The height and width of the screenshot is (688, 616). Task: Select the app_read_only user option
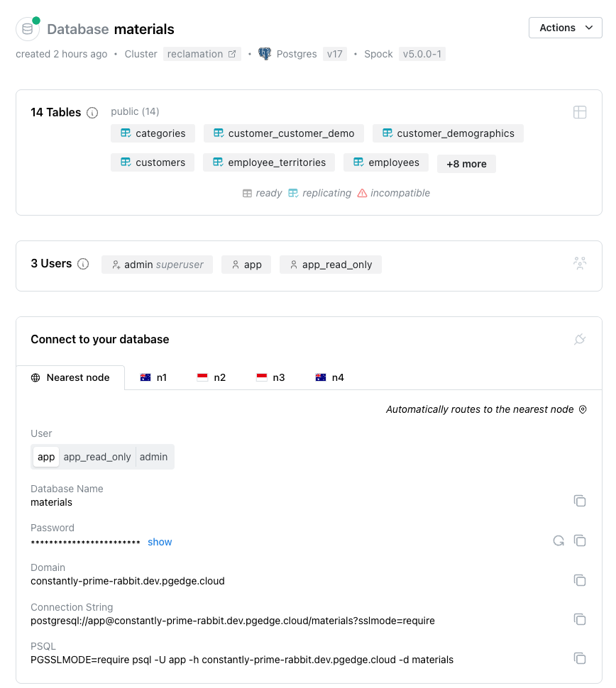[x=97, y=457]
